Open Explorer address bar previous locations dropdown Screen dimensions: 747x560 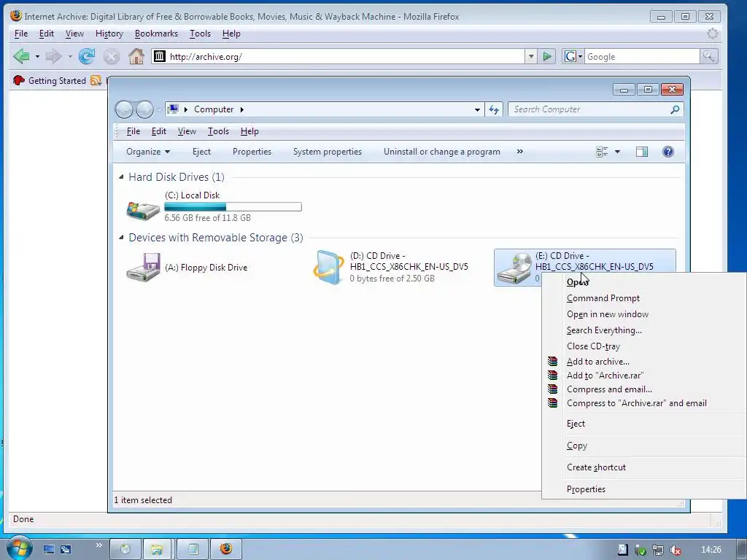pyautogui.click(x=477, y=109)
